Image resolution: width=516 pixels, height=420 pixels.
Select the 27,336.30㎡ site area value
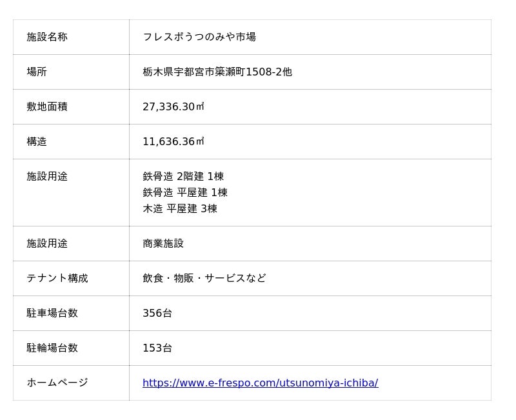pyautogui.click(x=174, y=106)
